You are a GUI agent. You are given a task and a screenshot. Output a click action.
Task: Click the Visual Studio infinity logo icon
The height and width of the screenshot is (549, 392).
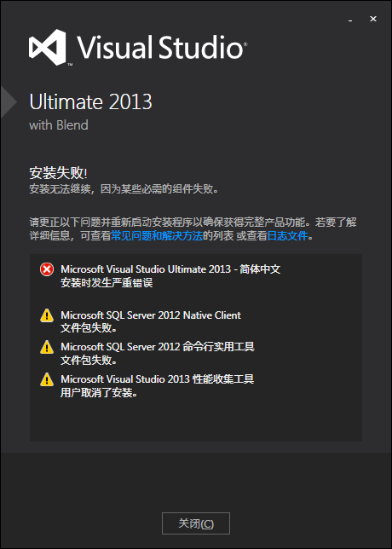tap(47, 47)
